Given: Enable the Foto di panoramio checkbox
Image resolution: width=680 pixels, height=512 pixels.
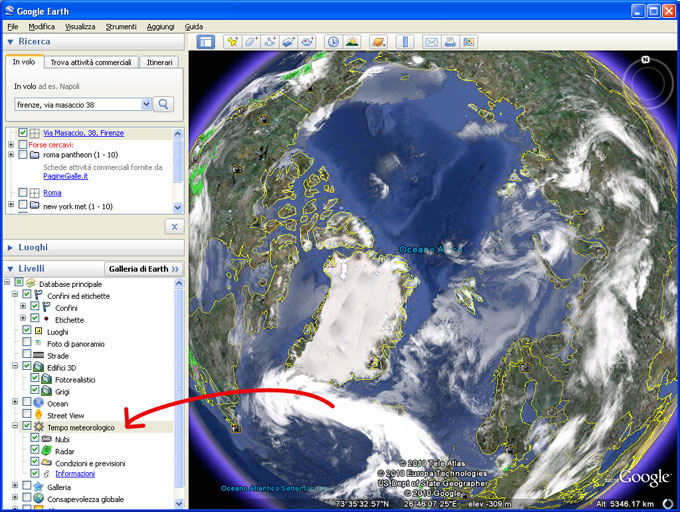Looking at the screenshot, I should pos(26,342).
